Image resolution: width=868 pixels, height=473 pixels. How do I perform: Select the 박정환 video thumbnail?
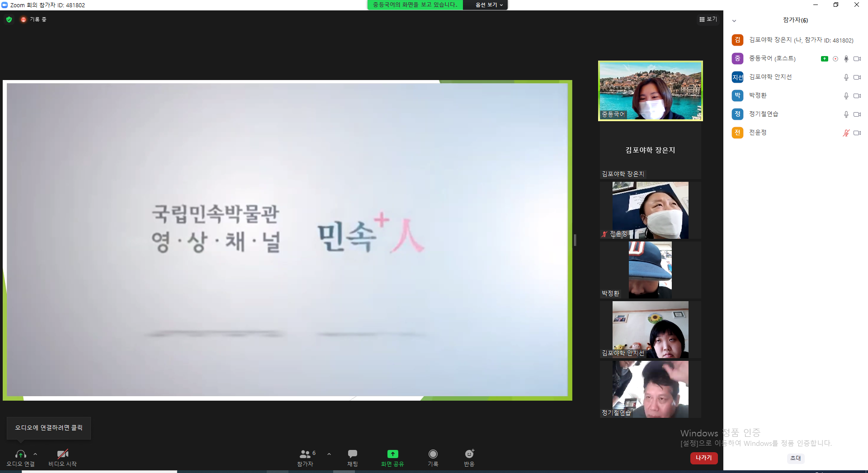tap(651, 270)
